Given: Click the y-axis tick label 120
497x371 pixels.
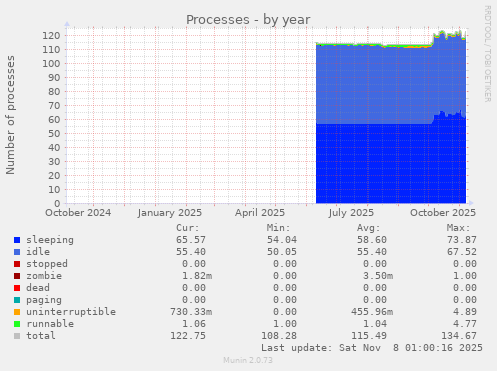Looking at the screenshot, I should click(x=51, y=36).
